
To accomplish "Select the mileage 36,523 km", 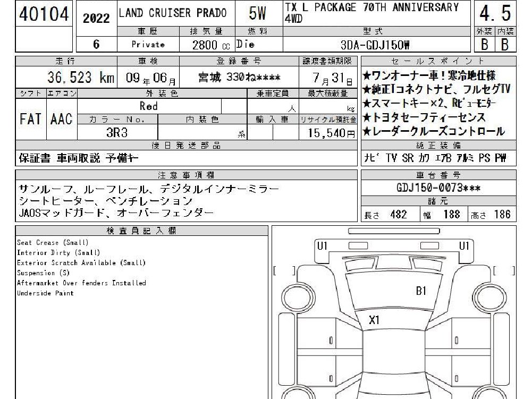I will (x=81, y=78).
